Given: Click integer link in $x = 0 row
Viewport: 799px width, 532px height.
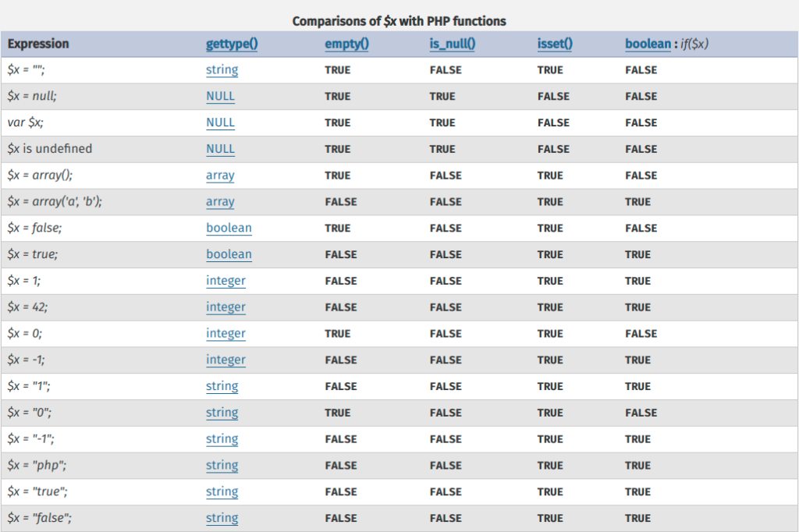Looking at the screenshot, I should (x=225, y=333).
